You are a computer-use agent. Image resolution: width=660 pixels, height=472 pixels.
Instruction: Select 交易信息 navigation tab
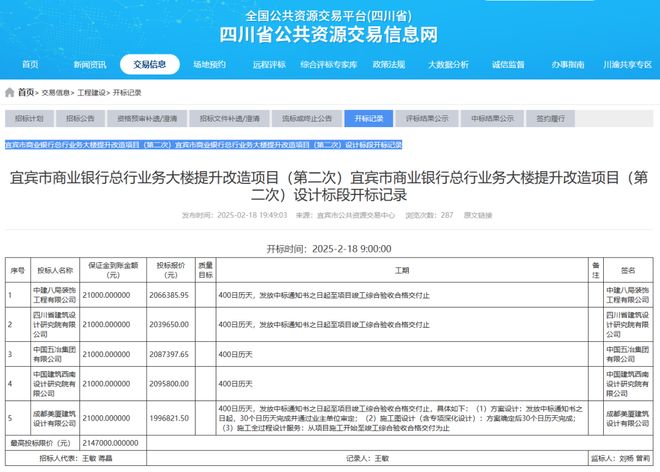[150, 64]
